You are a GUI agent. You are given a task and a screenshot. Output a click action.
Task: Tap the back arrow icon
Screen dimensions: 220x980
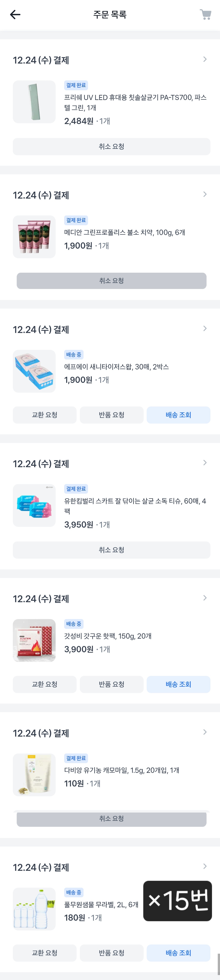[15, 15]
